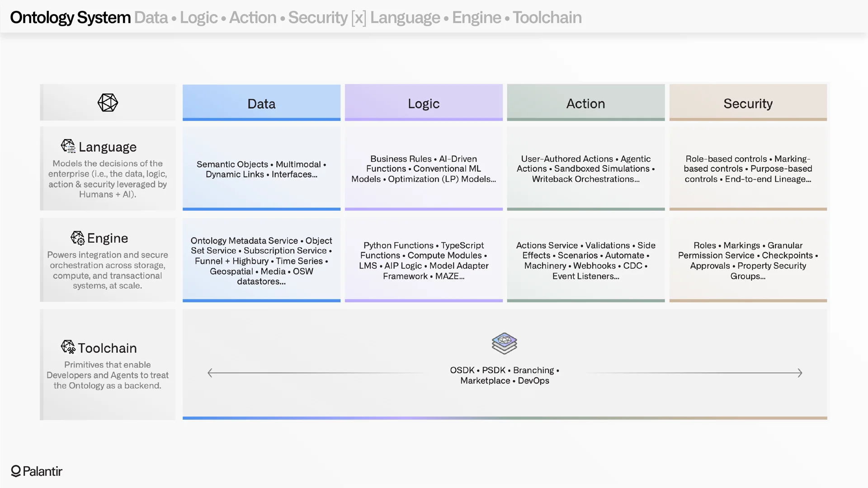
Task: Click the right-pointing arrow in the Toolchain row
Action: [x=799, y=373]
